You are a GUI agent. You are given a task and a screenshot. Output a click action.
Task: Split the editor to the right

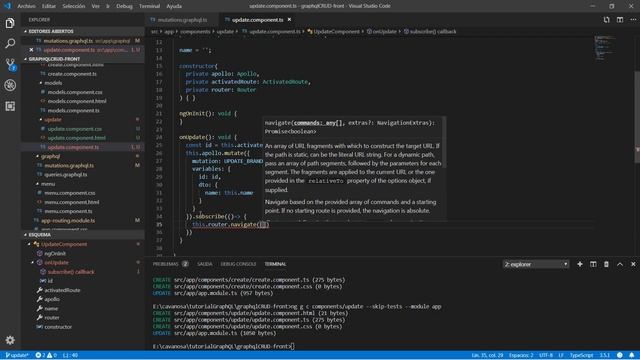620,20
